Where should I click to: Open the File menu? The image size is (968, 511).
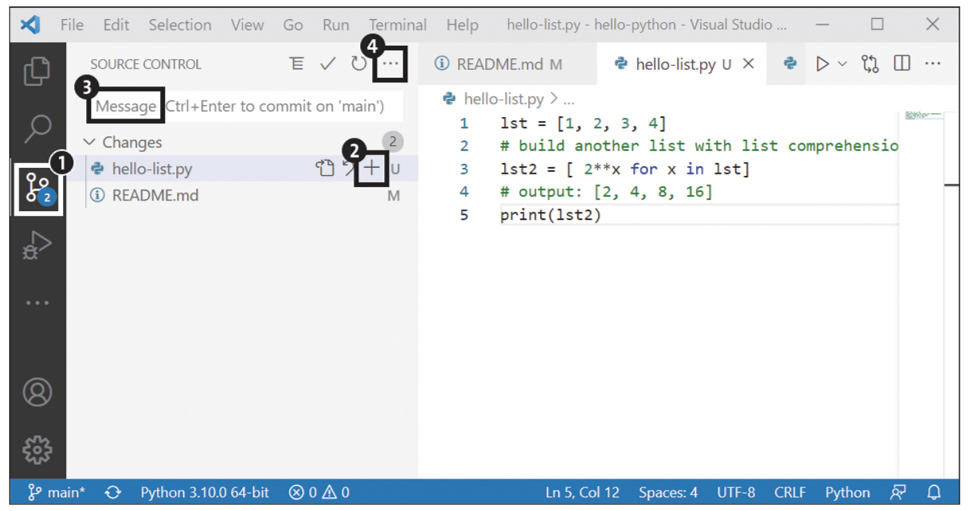click(72, 25)
